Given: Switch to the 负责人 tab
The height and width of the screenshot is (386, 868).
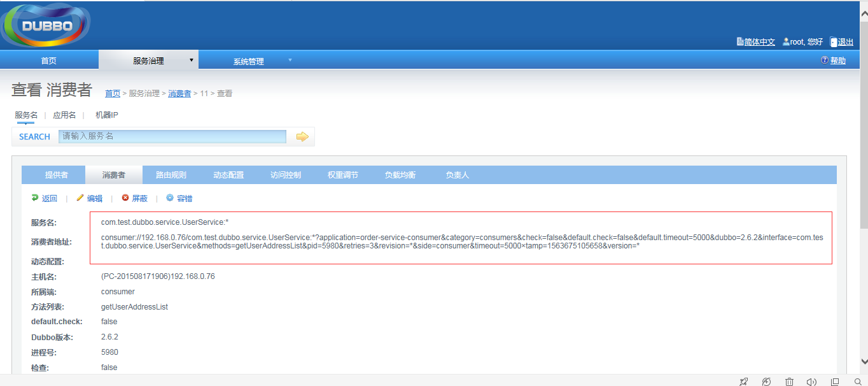Looking at the screenshot, I should (x=458, y=175).
